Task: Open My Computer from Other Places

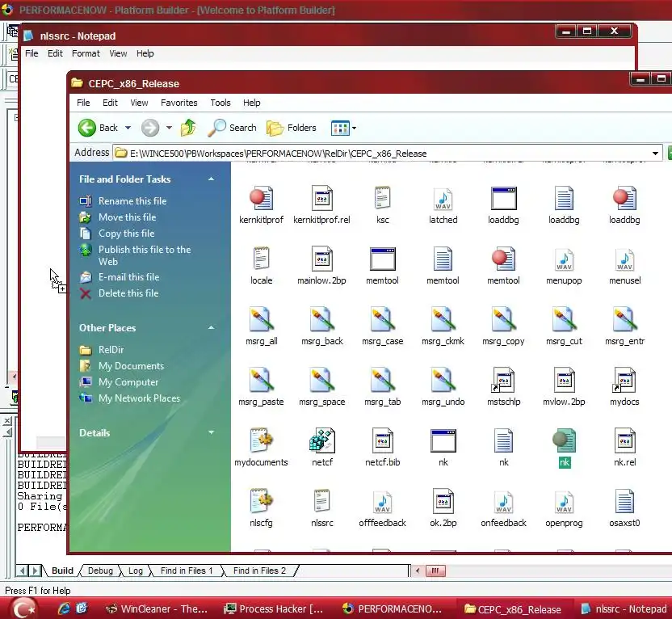Action: click(x=128, y=382)
